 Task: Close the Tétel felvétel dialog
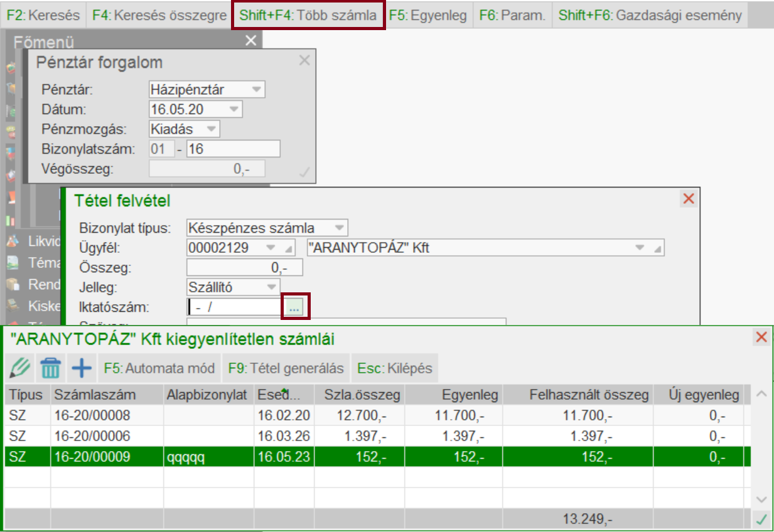coord(689,199)
